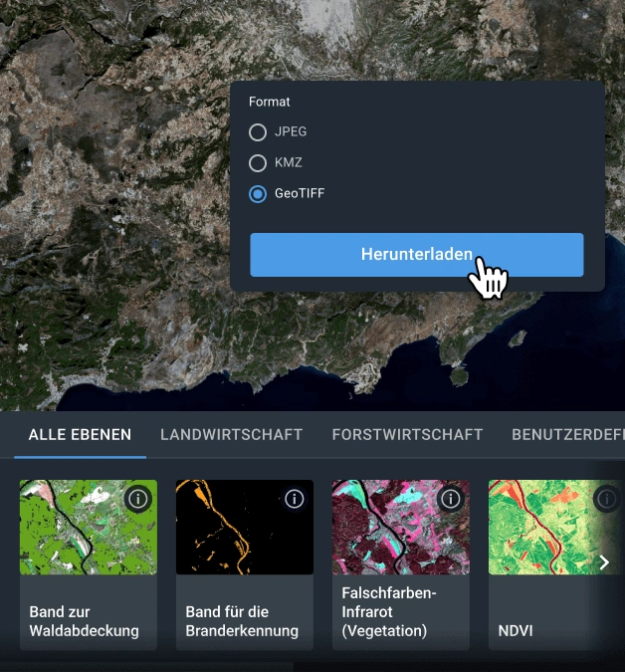
Task: Click the Band zur Waldabdeckung title text
Action: [x=83, y=621]
